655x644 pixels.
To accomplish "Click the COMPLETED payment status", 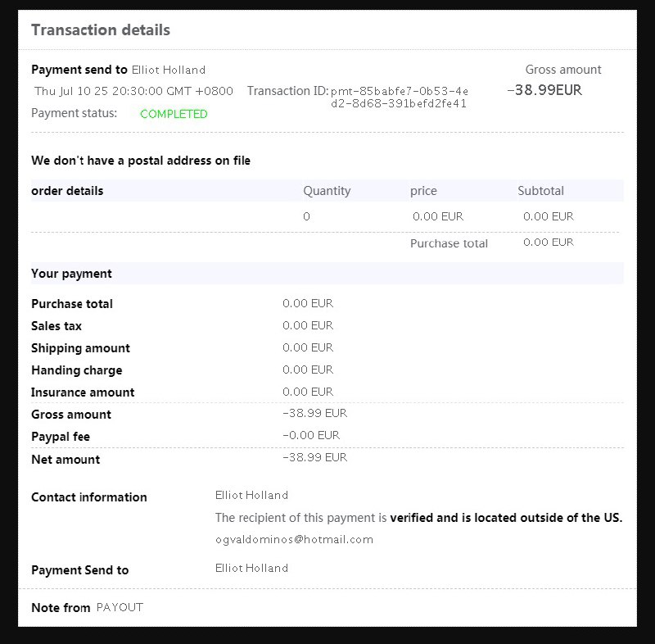I will 174,114.
